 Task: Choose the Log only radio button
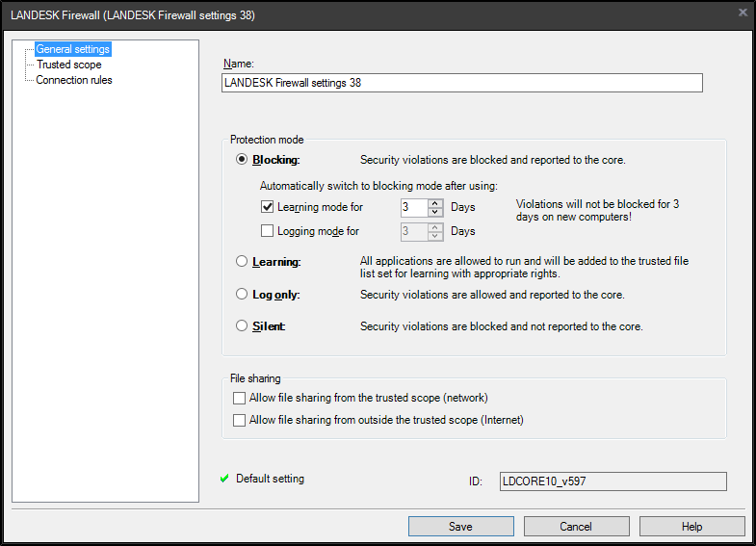pyautogui.click(x=242, y=295)
